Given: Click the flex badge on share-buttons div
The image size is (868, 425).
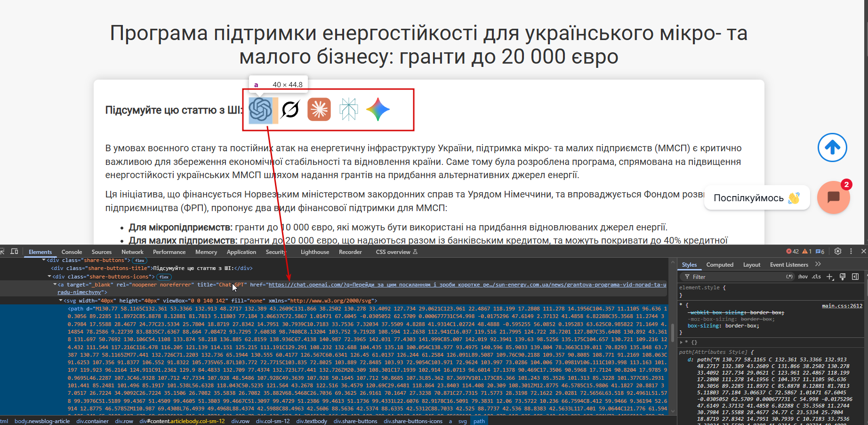Looking at the screenshot, I should pyautogui.click(x=140, y=261).
